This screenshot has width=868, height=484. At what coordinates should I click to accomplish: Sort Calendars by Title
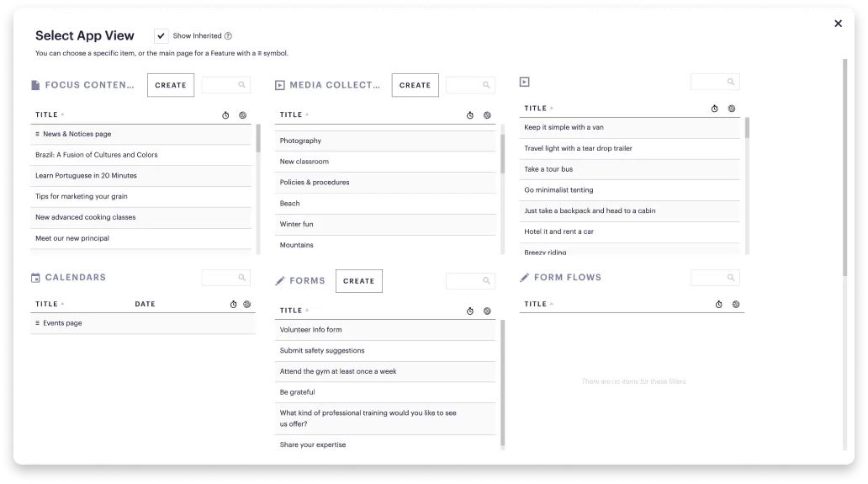click(x=50, y=305)
